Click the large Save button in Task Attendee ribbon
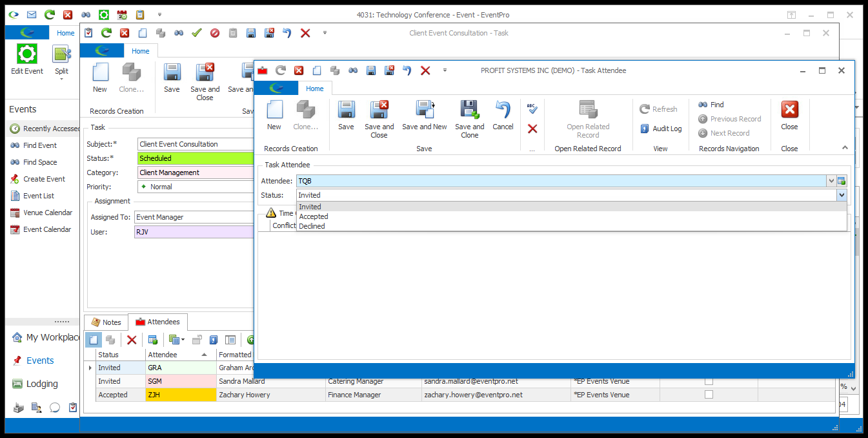The width and height of the screenshot is (868, 438). pos(346,115)
